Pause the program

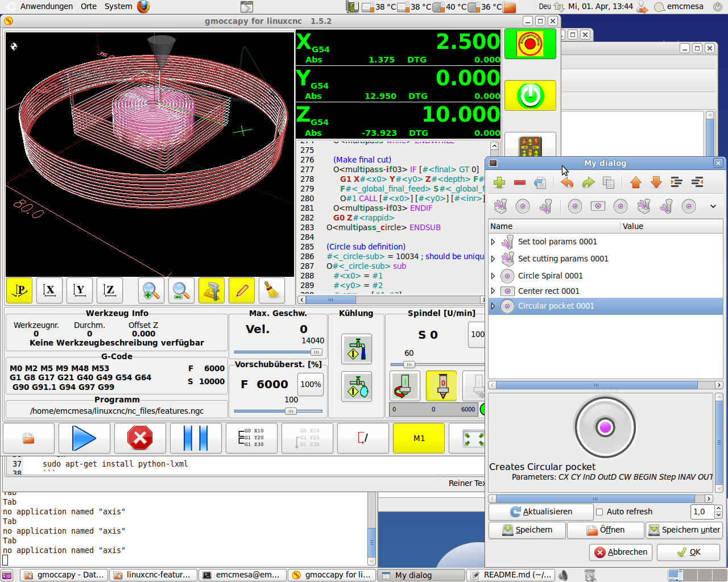[196, 438]
